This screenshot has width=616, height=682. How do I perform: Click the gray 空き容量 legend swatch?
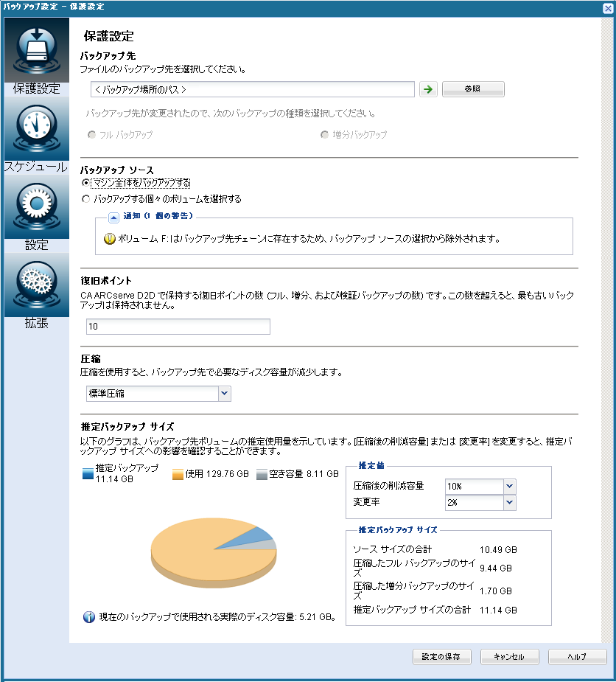262,474
